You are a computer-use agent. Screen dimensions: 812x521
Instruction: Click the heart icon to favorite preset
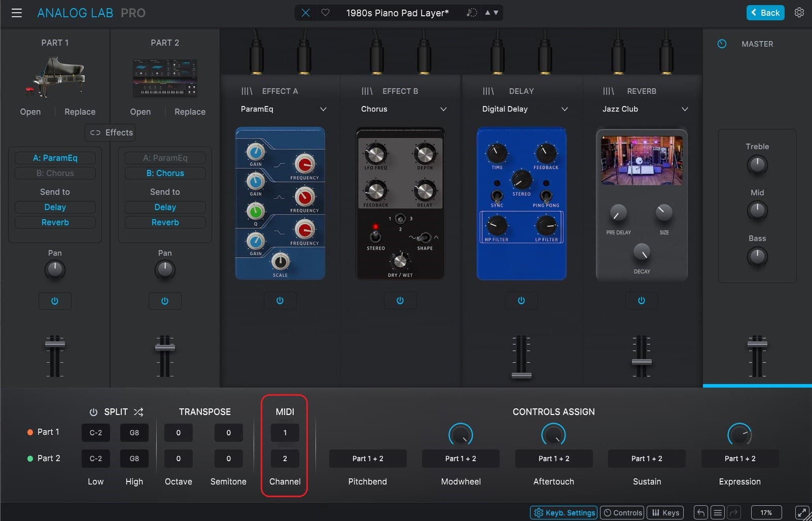tap(326, 13)
